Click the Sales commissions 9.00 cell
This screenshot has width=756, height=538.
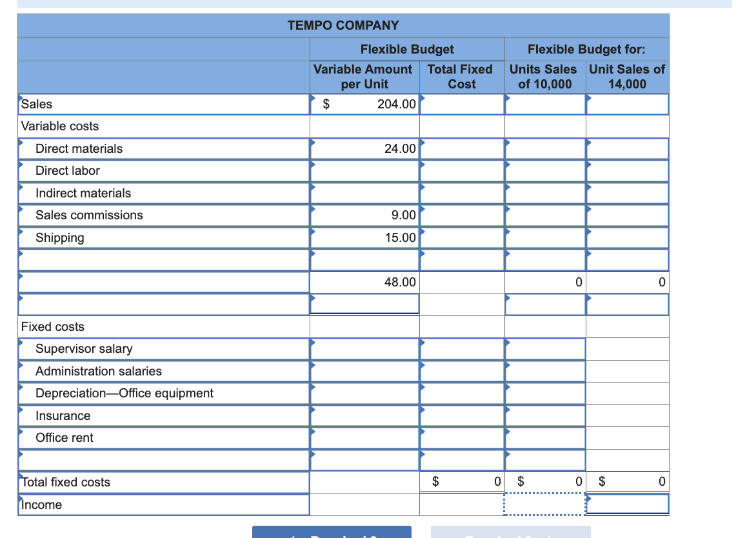364,215
